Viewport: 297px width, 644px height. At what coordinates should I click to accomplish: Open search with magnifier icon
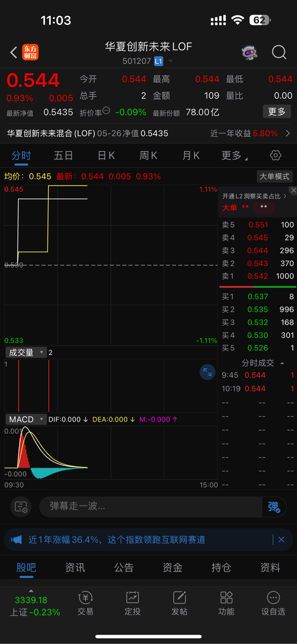279,52
